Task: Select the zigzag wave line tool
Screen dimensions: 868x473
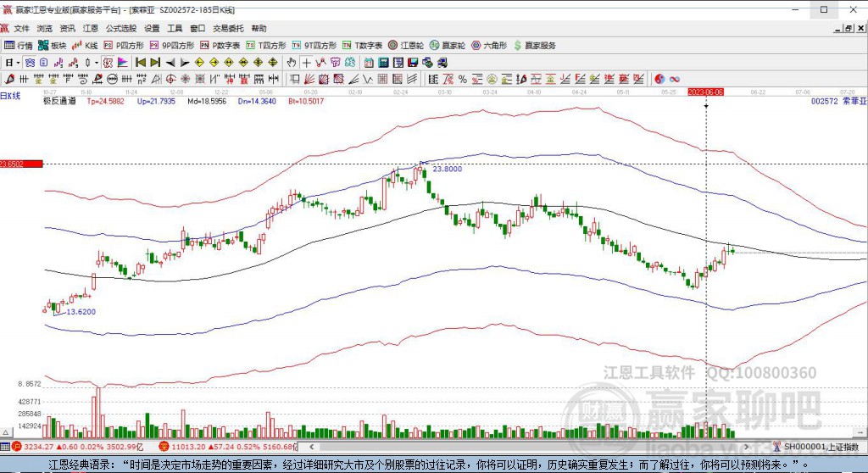Action: (368, 79)
